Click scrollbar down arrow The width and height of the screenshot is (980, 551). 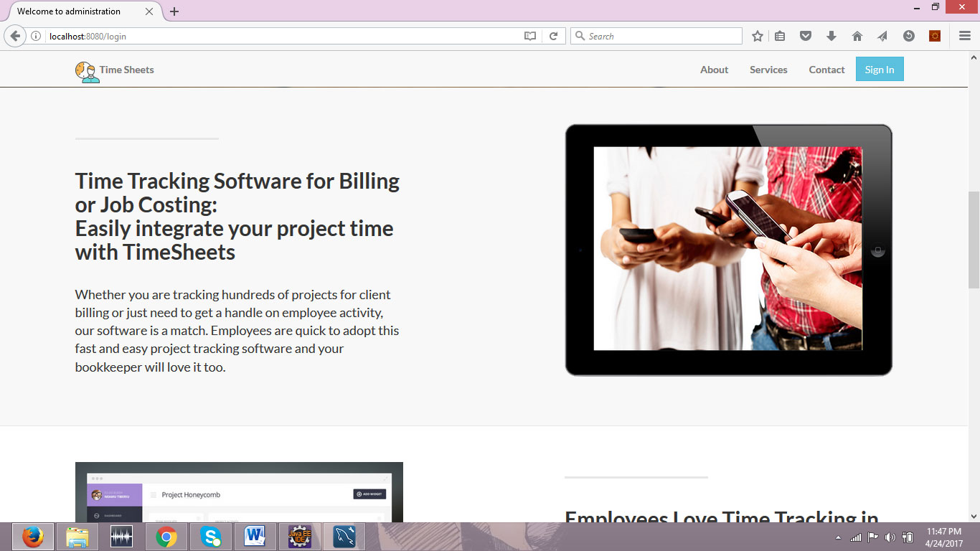click(974, 516)
